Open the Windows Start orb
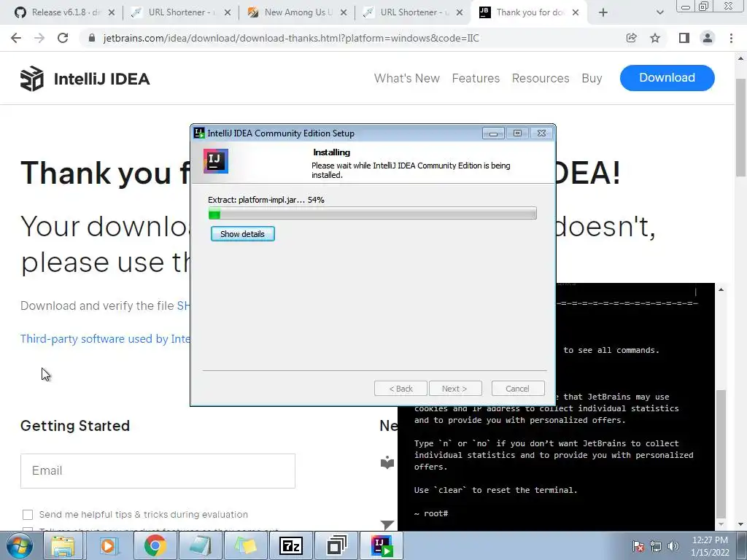Viewport: 747px width, 560px height. click(20, 545)
